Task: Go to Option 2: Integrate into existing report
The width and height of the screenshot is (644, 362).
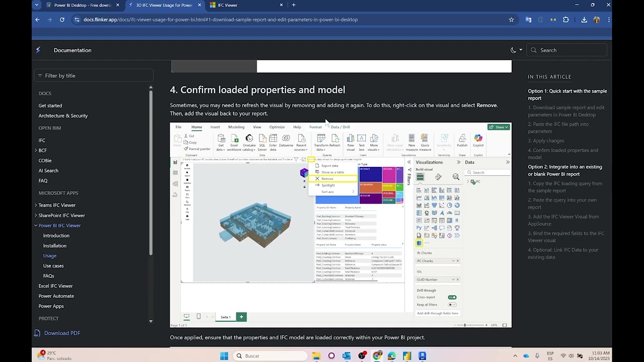Action: [565, 170]
